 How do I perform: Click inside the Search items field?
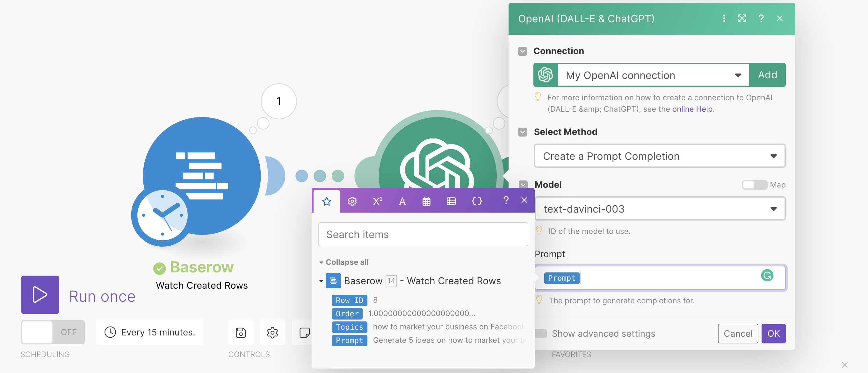423,234
